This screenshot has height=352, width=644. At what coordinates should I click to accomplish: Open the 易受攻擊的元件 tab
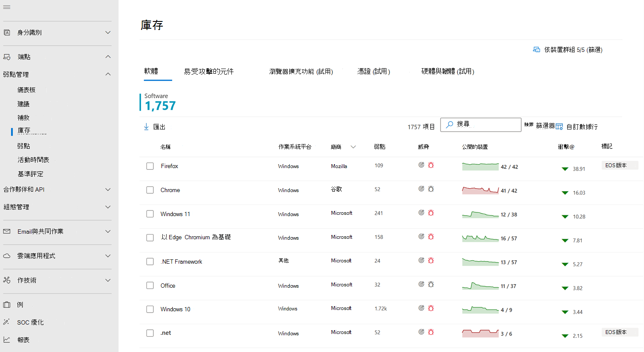pos(209,71)
